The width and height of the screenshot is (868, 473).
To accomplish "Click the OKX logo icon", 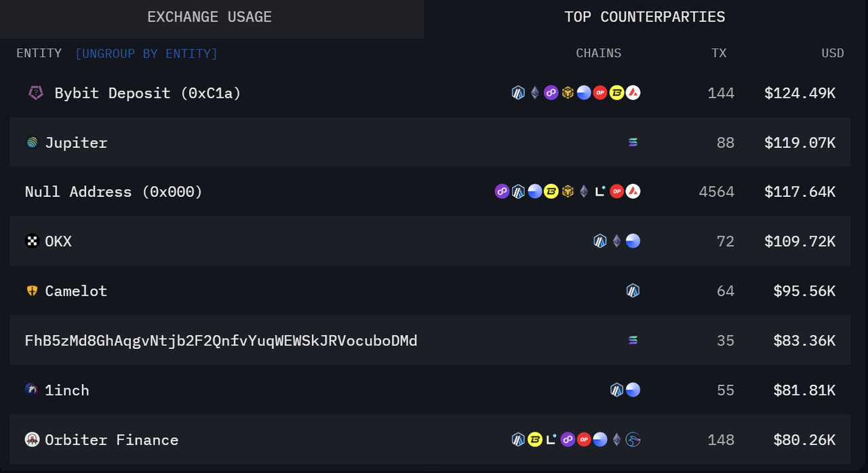I will click(x=32, y=241).
